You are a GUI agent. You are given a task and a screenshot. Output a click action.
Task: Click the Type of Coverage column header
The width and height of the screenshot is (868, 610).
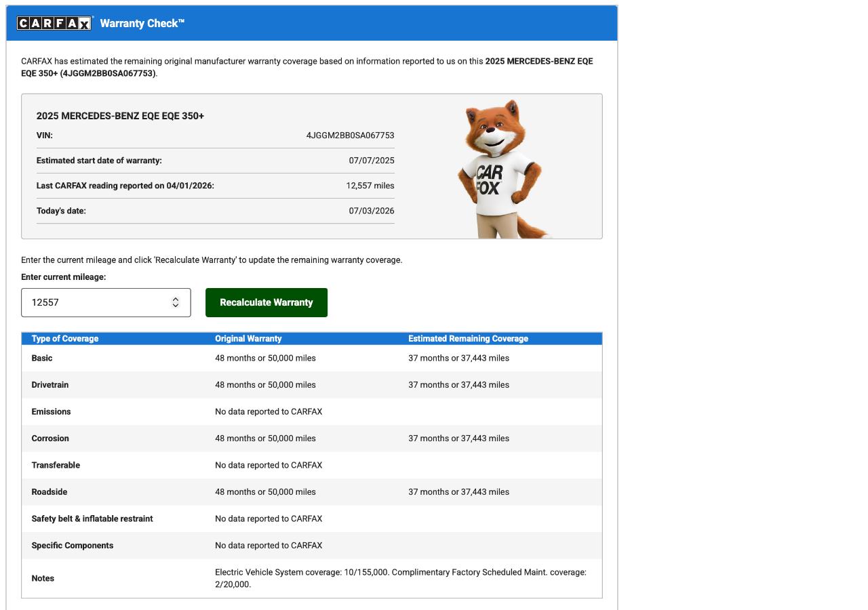(x=65, y=339)
